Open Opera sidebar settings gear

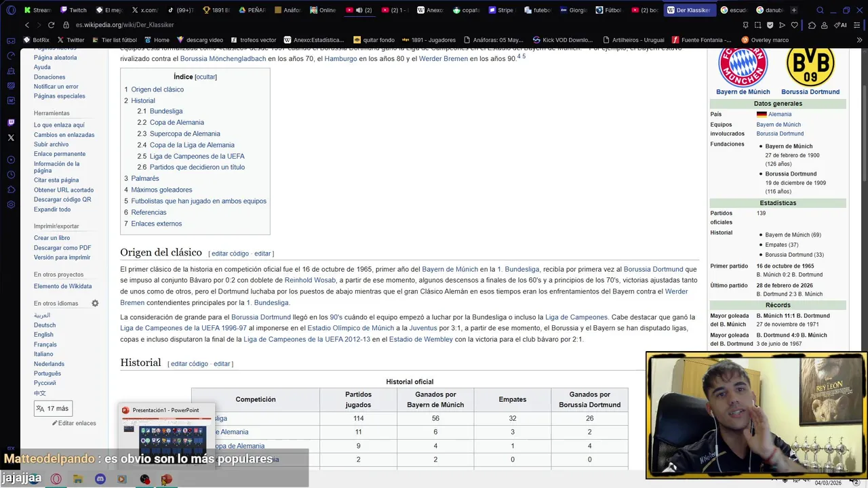tap(11, 205)
